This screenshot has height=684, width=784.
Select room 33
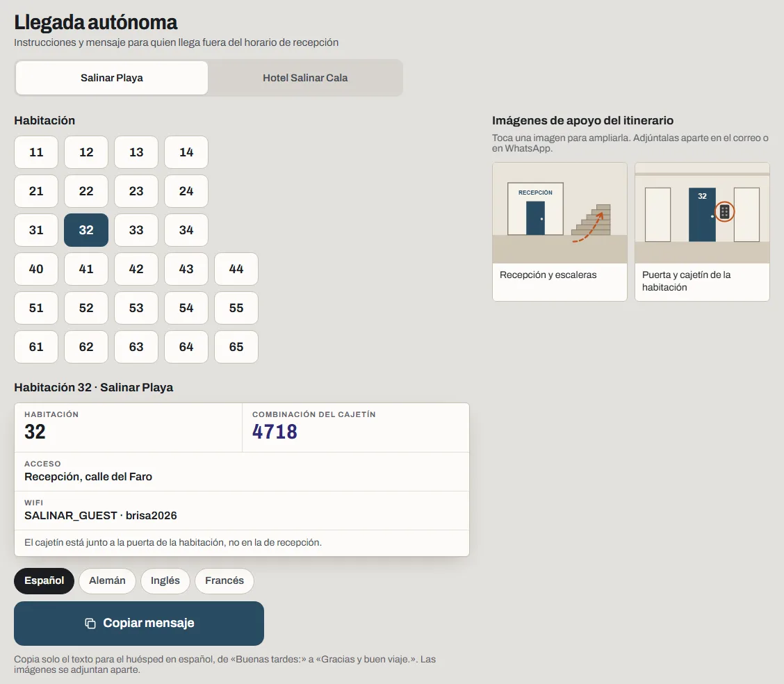point(136,230)
